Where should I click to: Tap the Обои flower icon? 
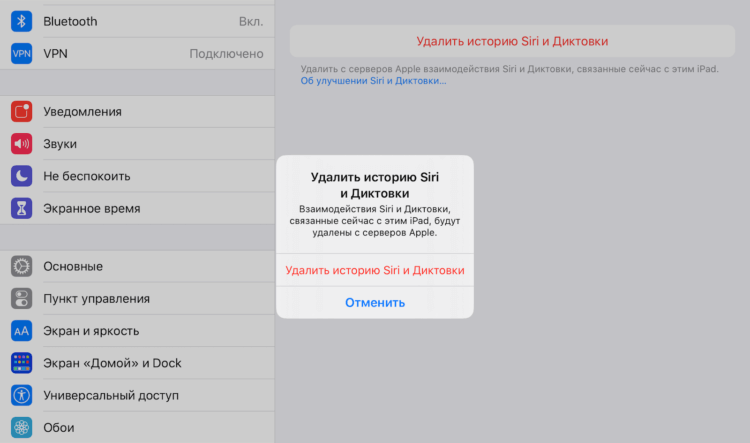[22, 427]
